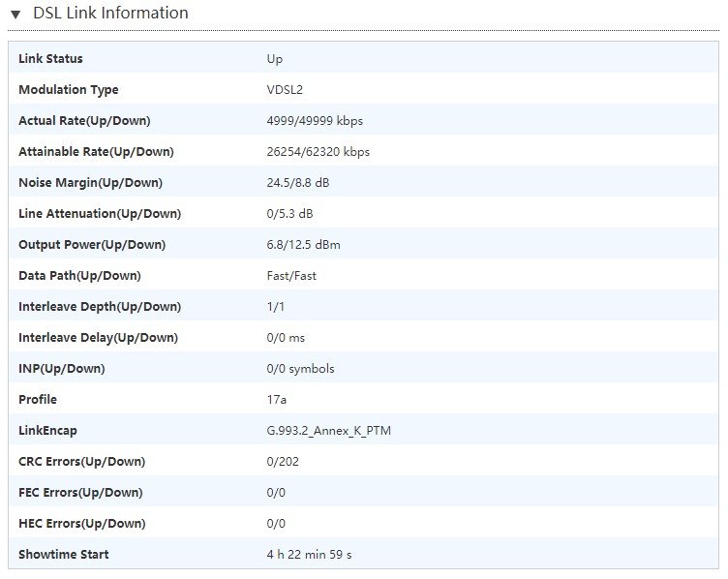The height and width of the screenshot is (579, 728).
Task: Select the Link Status label
Action: (50, 58)
